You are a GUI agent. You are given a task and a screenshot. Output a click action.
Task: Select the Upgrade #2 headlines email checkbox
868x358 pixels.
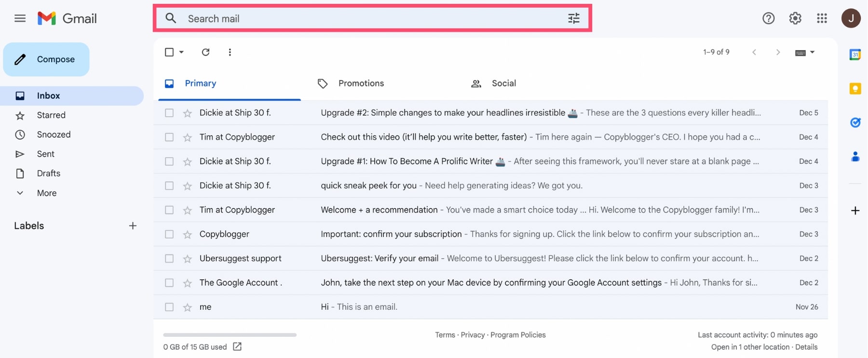tap(169, 113)
